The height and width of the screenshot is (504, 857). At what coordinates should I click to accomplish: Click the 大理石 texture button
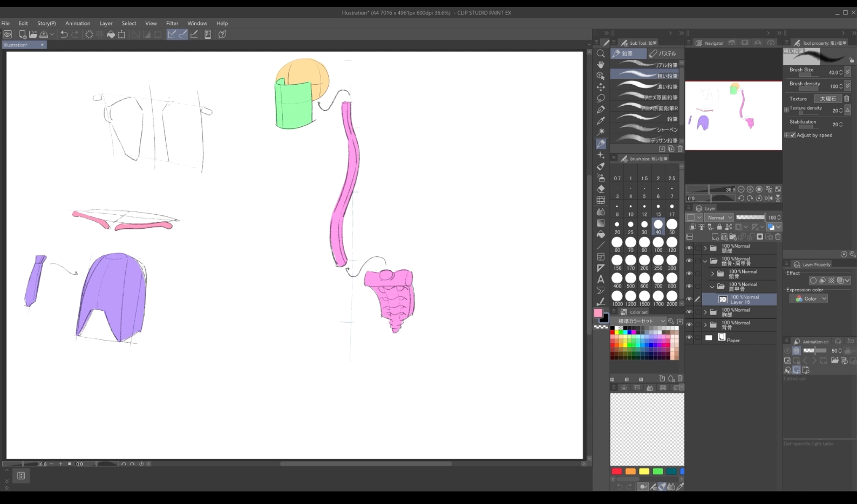828,99
